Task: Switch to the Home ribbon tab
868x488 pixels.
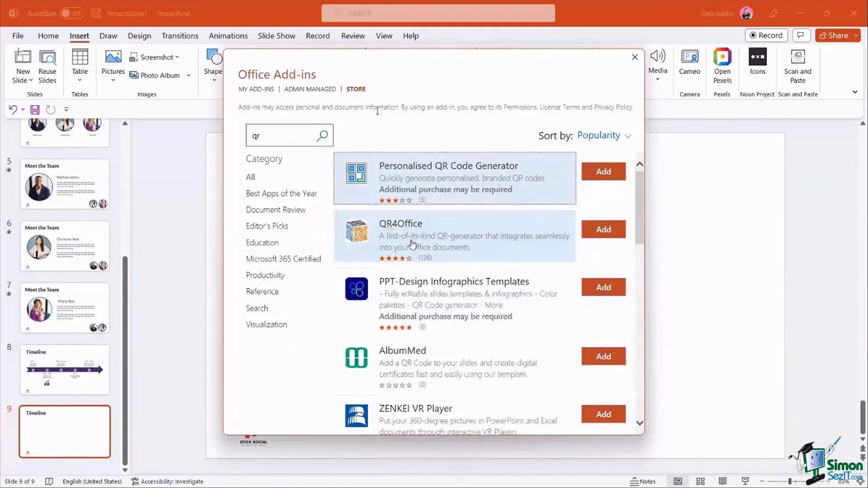Action: (48, 36)
